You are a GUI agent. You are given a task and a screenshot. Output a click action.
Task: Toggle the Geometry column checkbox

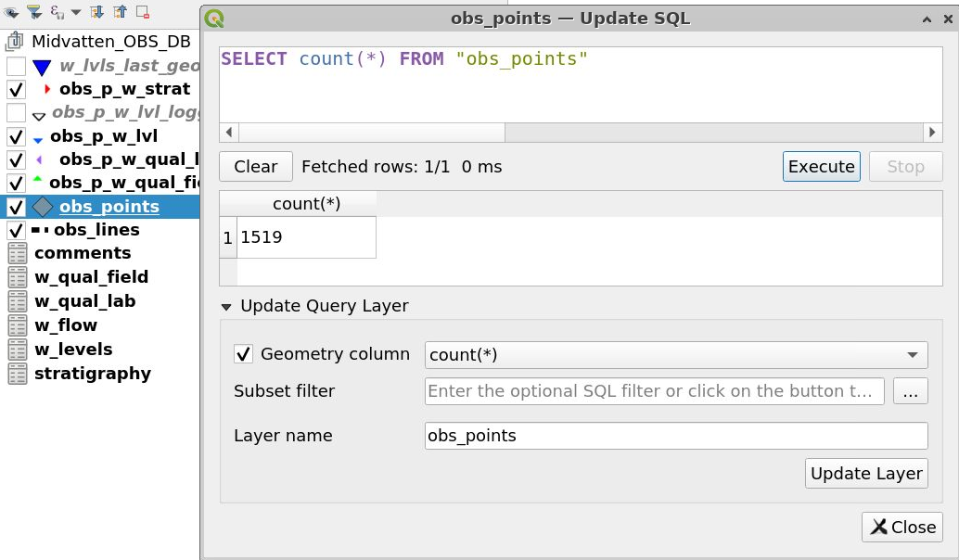(x=244, y=354)
